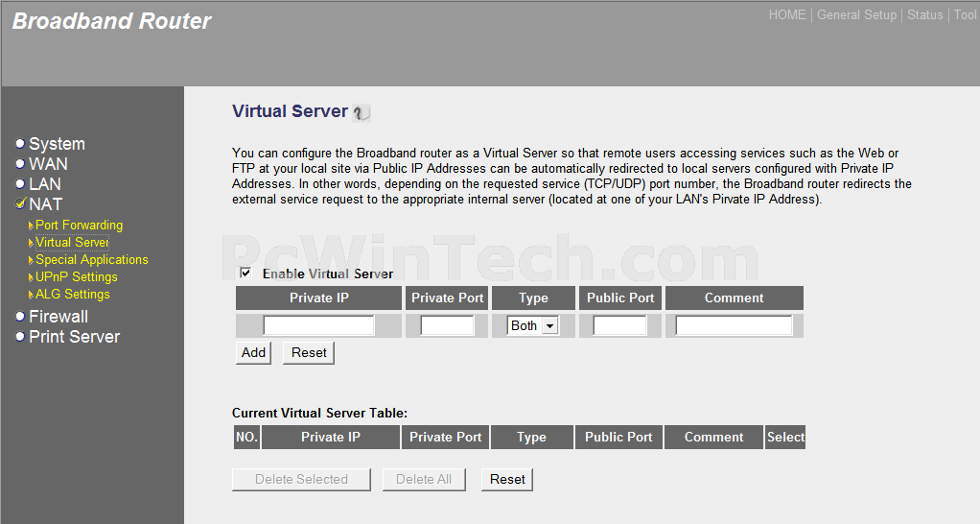Open ALG Settings page

pos(73,294)
